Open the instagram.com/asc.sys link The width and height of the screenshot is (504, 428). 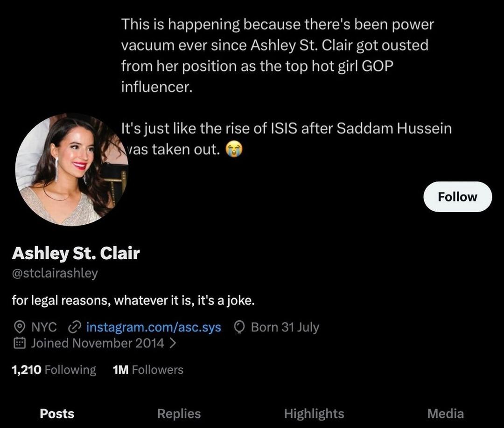(x=154, y=327)
